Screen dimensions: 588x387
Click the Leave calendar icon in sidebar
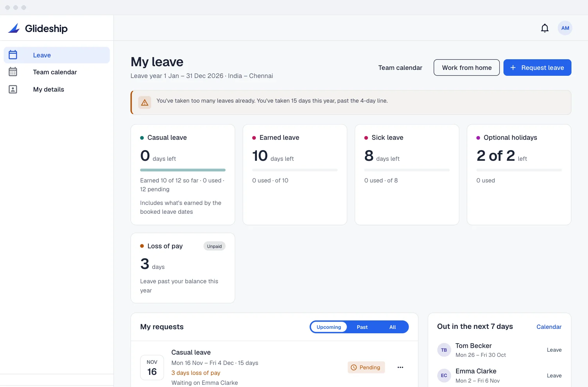click(x=13, y=55)
